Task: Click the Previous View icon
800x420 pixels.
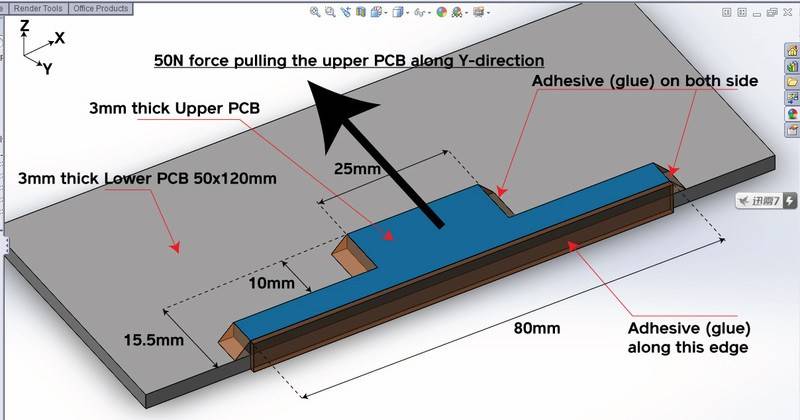Action: click(344, 13)
